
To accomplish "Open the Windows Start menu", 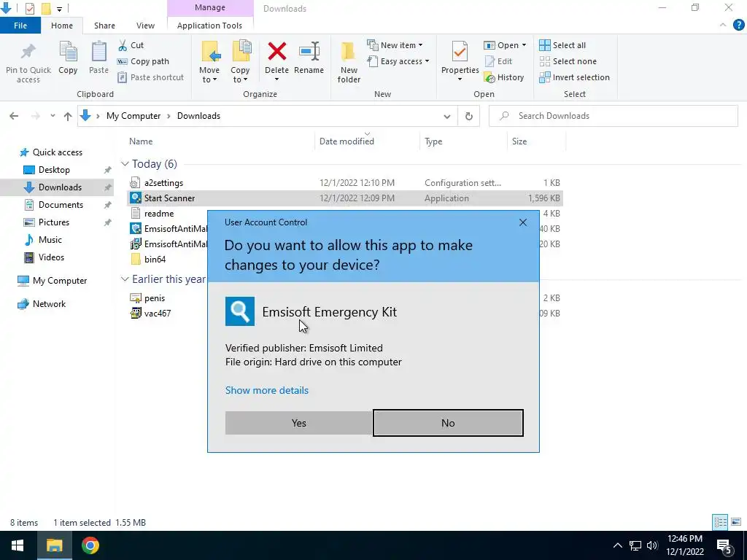I will point(18,545).
